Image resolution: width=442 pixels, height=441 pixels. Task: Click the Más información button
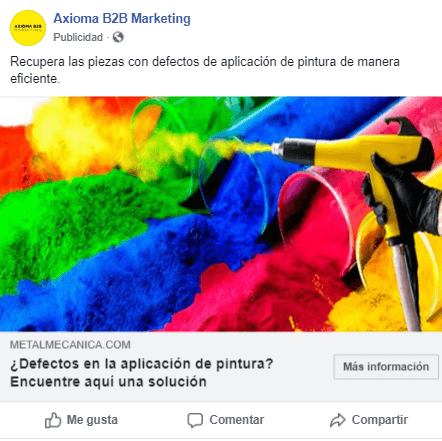(386, 367)
